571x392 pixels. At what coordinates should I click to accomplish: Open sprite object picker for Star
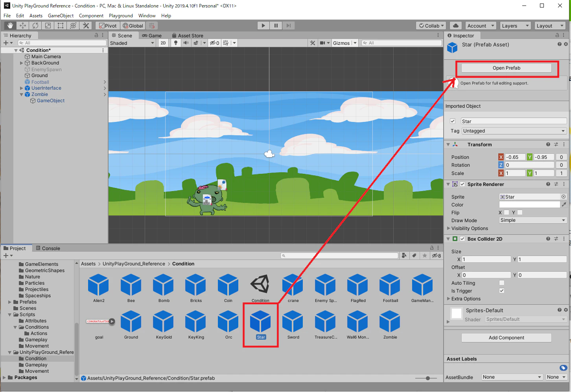coord(564,197)
